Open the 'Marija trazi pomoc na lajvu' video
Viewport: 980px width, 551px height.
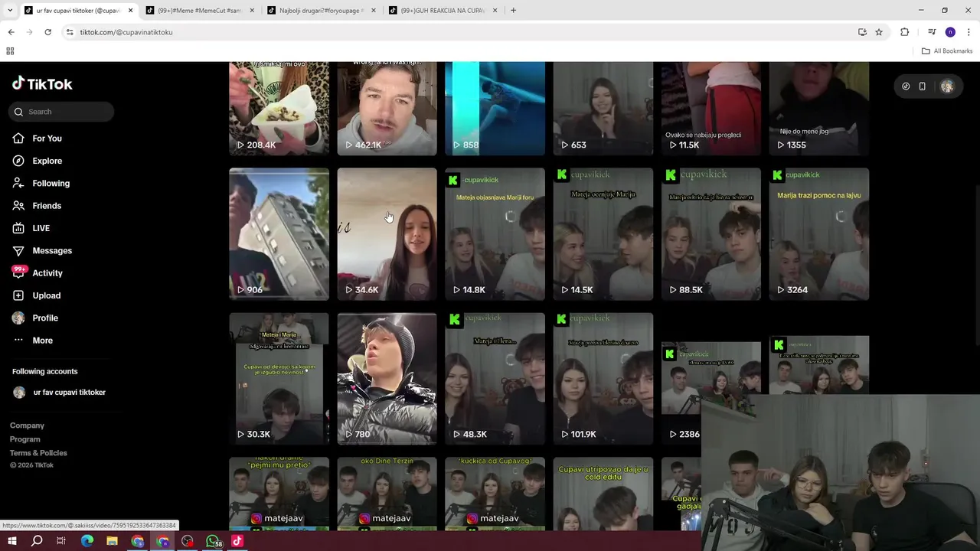click(x=819, y=234)
